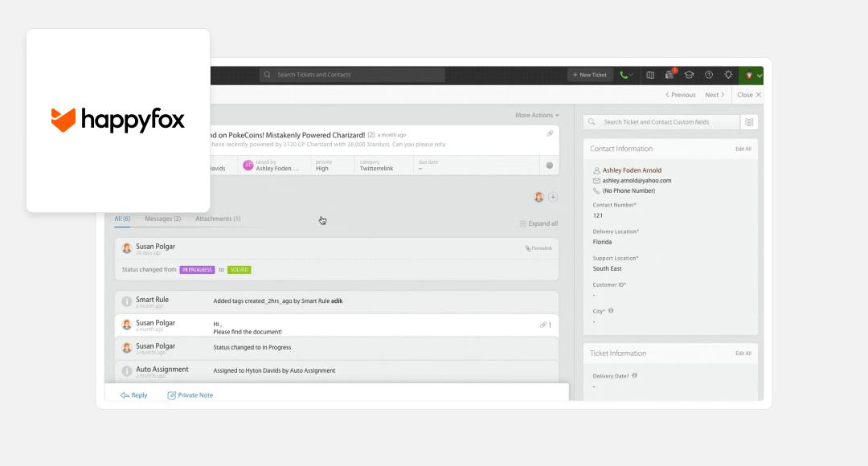
Task: Close the ticket detail view
Action: 749,95
